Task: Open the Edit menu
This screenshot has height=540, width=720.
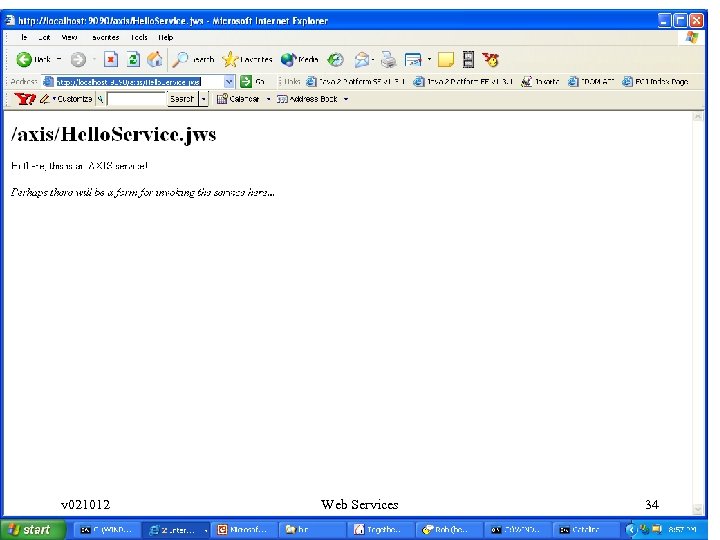Action: coord(44,37)
